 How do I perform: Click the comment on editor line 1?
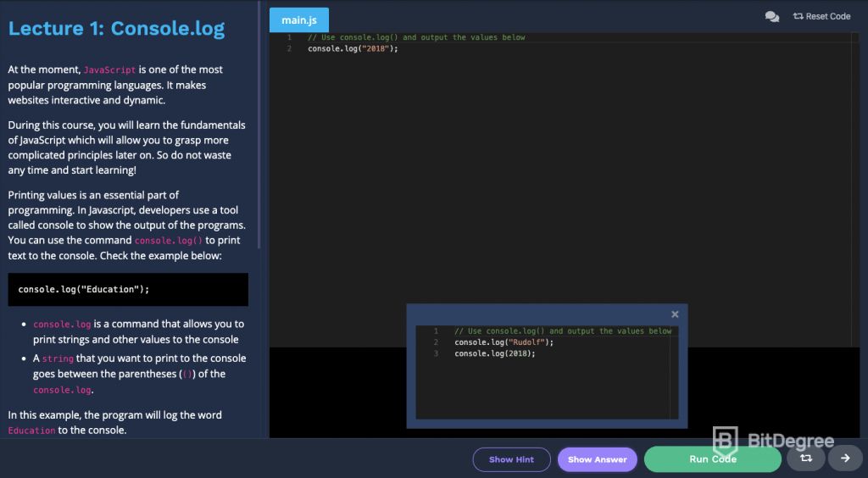pos(416,37)
